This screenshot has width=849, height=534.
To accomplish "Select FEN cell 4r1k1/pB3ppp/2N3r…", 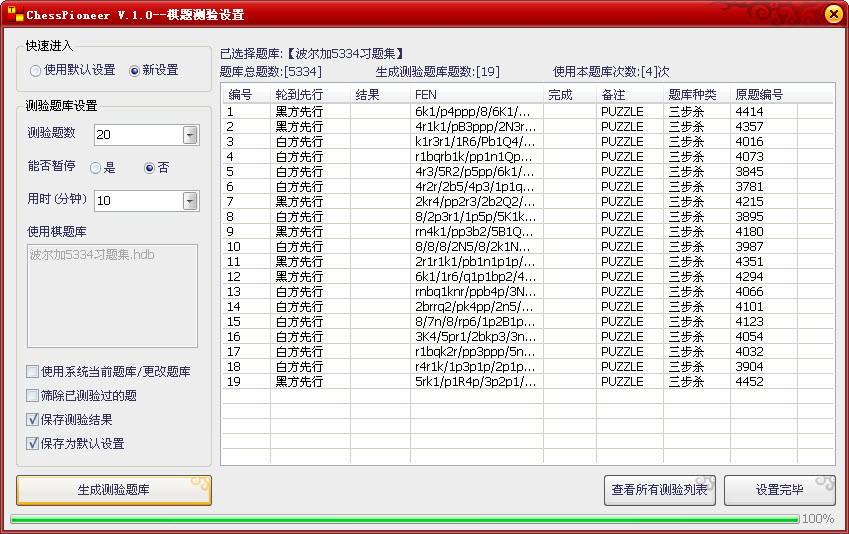I will pyautogui.click(x=475, y=127).
